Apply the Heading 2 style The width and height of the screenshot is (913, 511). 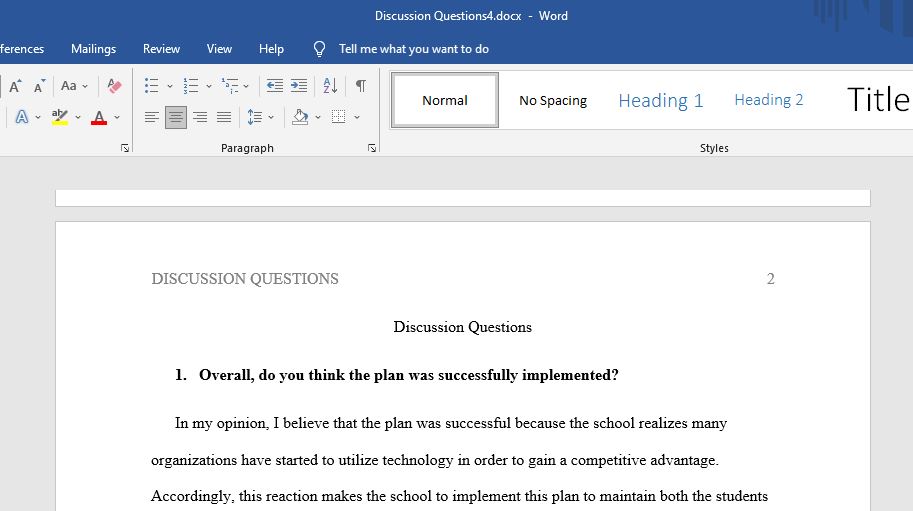tap(769, 100)
